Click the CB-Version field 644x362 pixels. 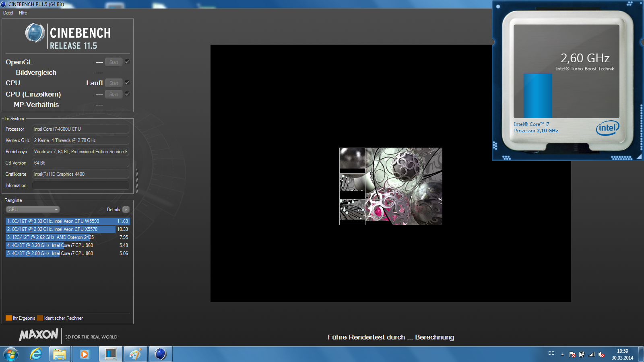tap(80, 163)
